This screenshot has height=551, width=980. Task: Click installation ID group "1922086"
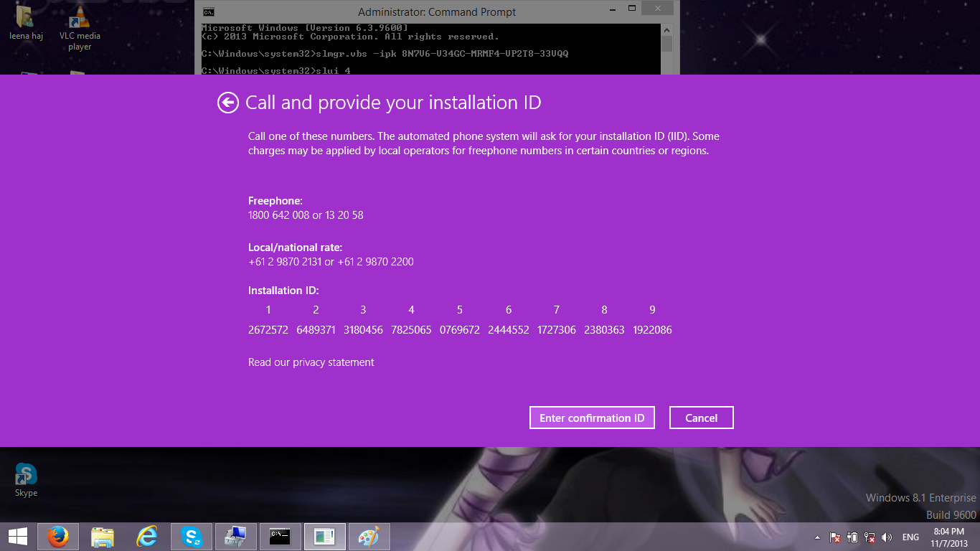click(x=652, y=330)
